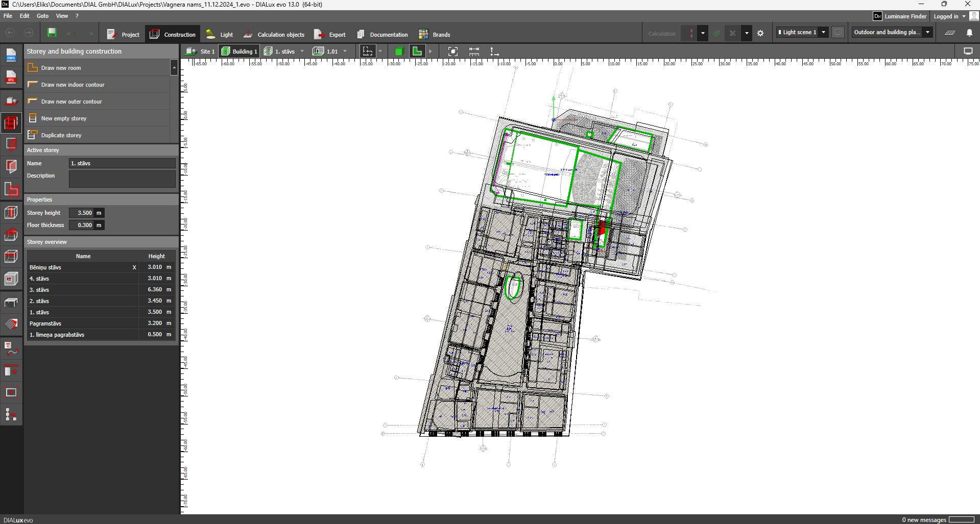Open the monitor display icon at top right
This screenshot has width=980, height=524.
968,51
